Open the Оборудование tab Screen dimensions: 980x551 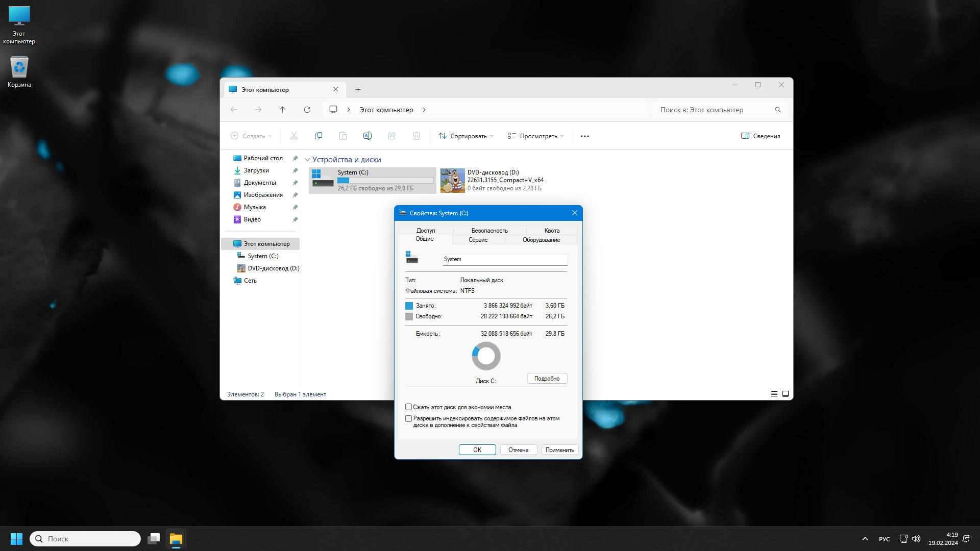pos(541,240)
